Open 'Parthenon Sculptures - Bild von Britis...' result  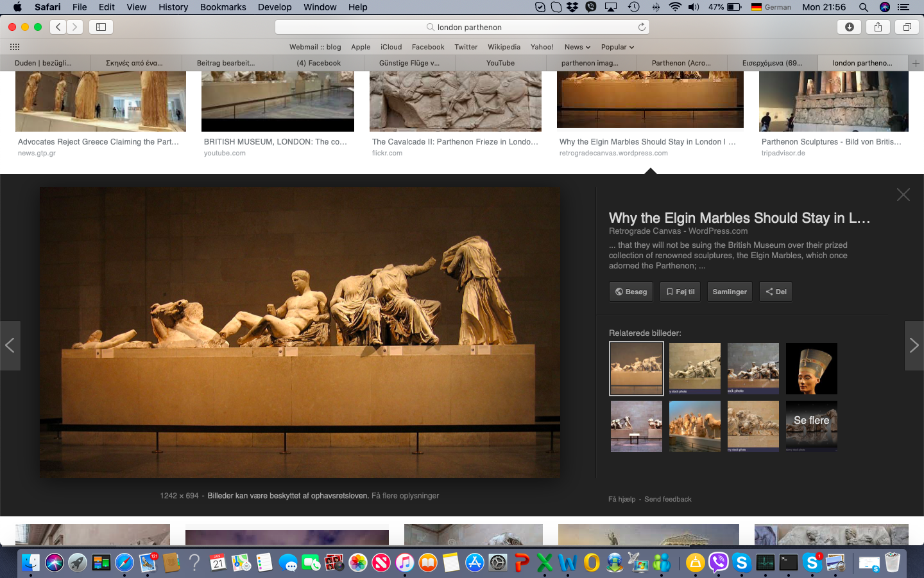pyautogui.click(x=832, y=142)
